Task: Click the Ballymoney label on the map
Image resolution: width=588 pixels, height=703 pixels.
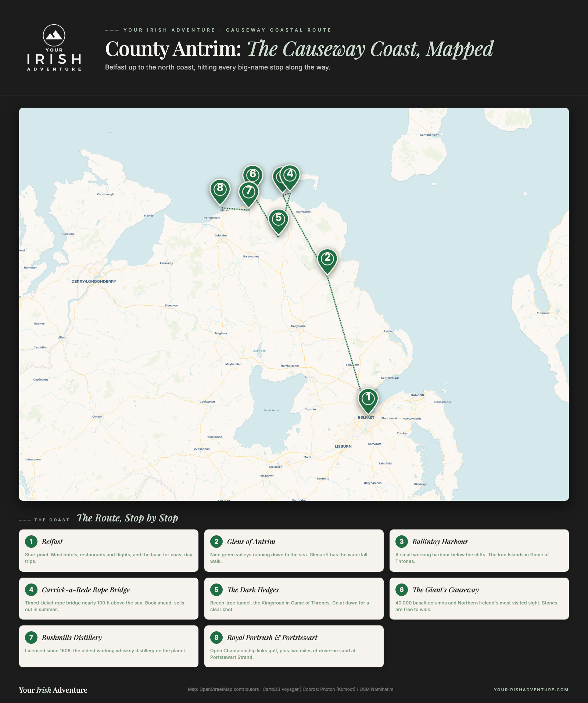Action: (251, 257)
